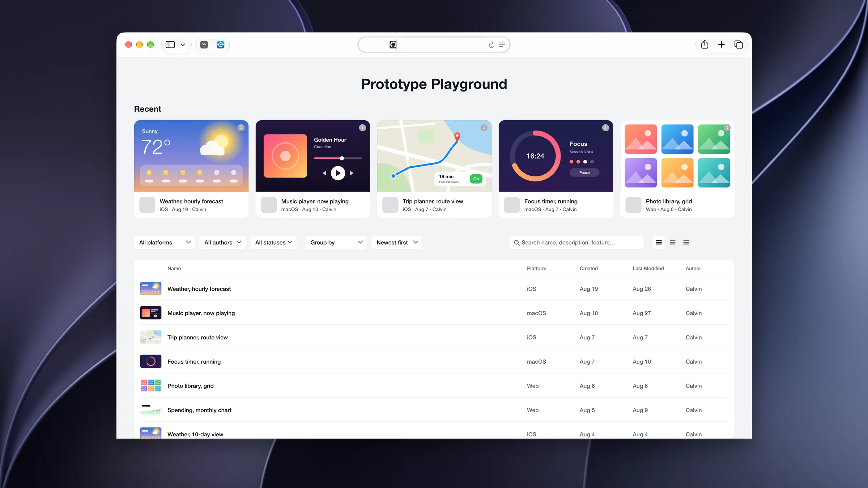Image resolution: width=868 pixels, height=488 pixels.
Task: Open the reader view icon in address bar
Action: tap(502, 45)
